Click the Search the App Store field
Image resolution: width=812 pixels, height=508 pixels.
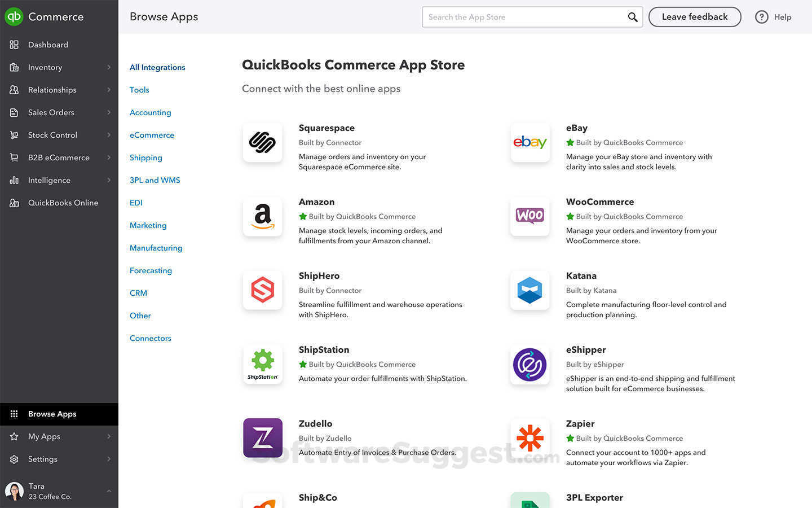point(524,17)
